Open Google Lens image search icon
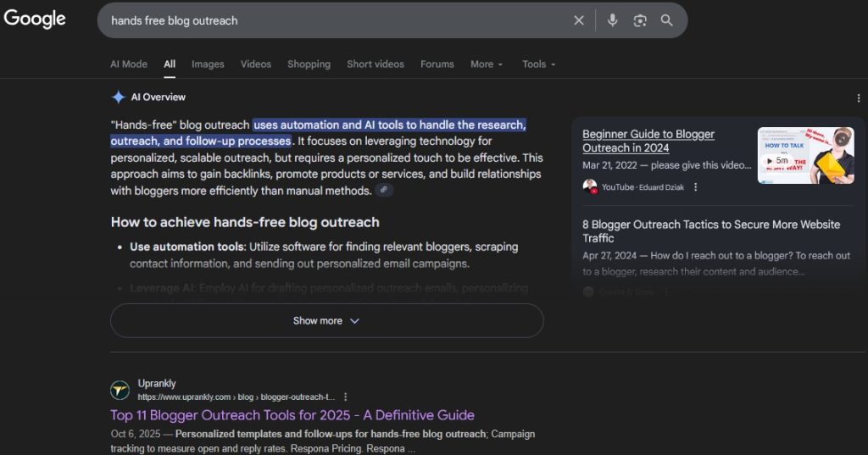 (x=640, y=20)
